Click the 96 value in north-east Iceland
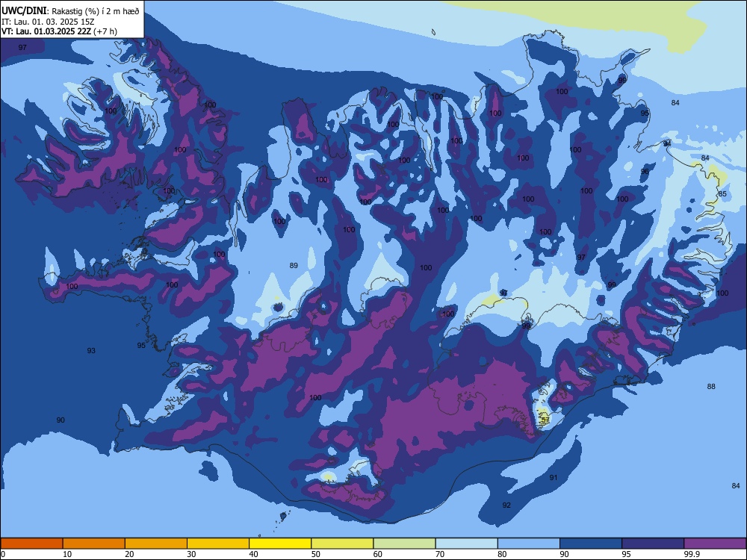Viewport: 747px width, 560px height. 645,172
